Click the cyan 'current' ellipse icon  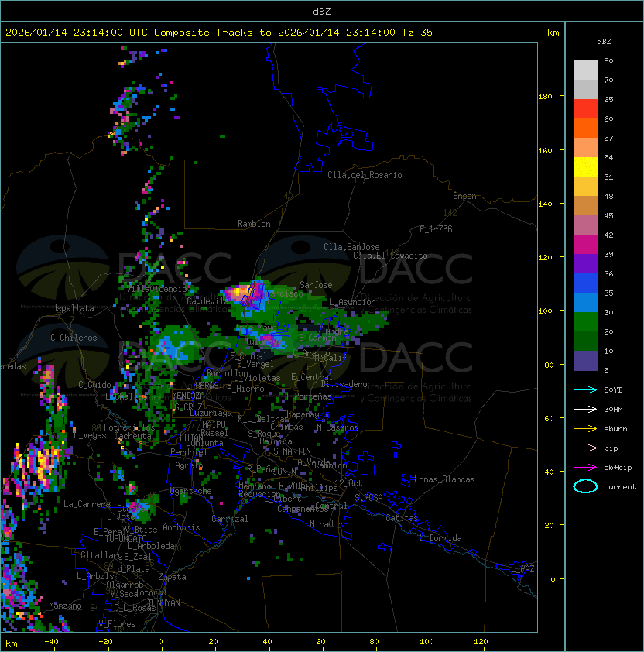click(585, 486)
